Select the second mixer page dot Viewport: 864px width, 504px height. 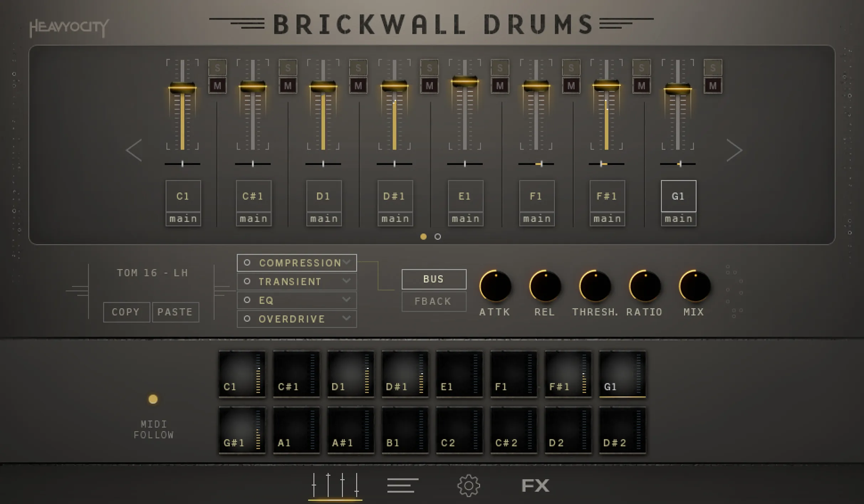coord(438,236)
